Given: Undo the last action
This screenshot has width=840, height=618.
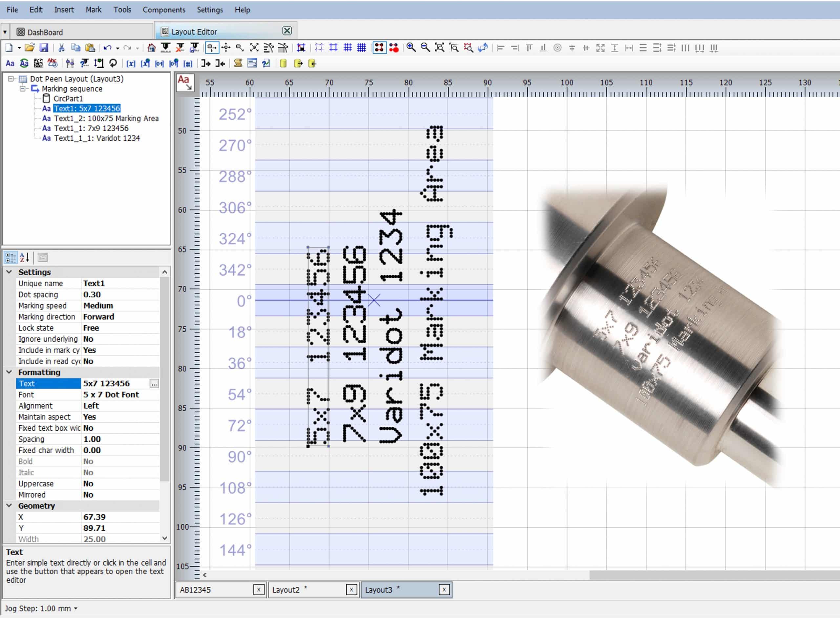Looking at the screenshot, I should click(108, 48).
